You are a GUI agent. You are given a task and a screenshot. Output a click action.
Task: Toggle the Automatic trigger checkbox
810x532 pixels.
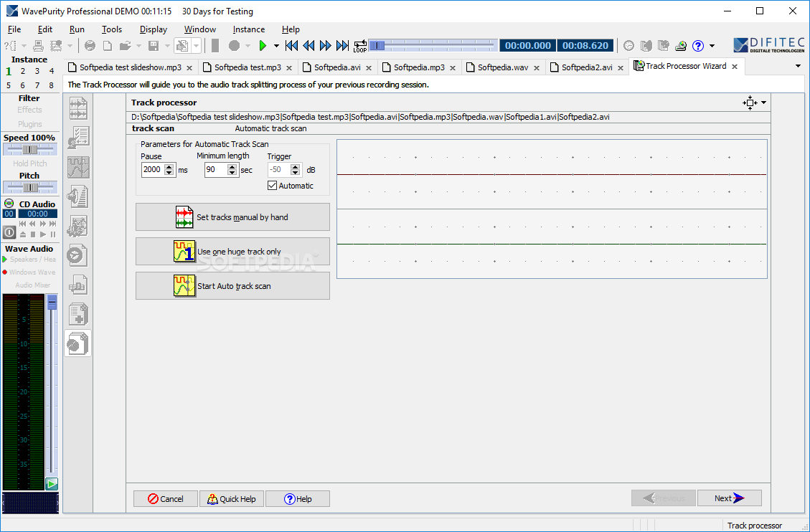click(272, 185)
